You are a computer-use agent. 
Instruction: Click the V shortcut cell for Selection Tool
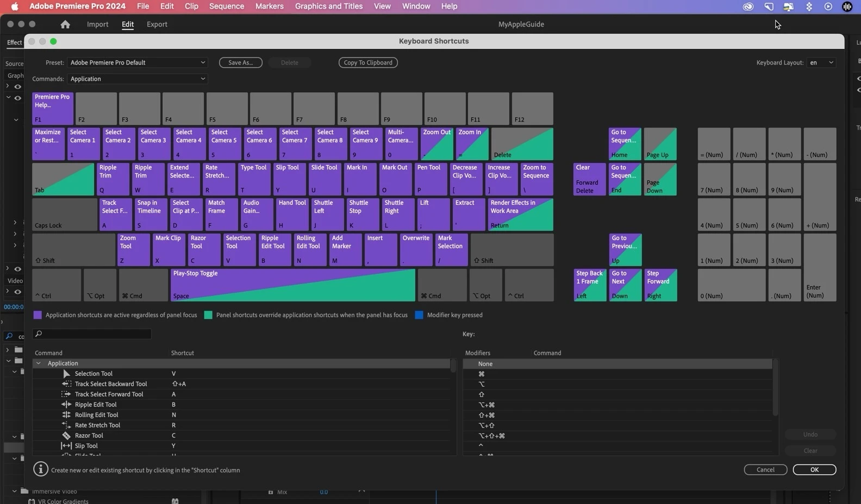(174, 374)
